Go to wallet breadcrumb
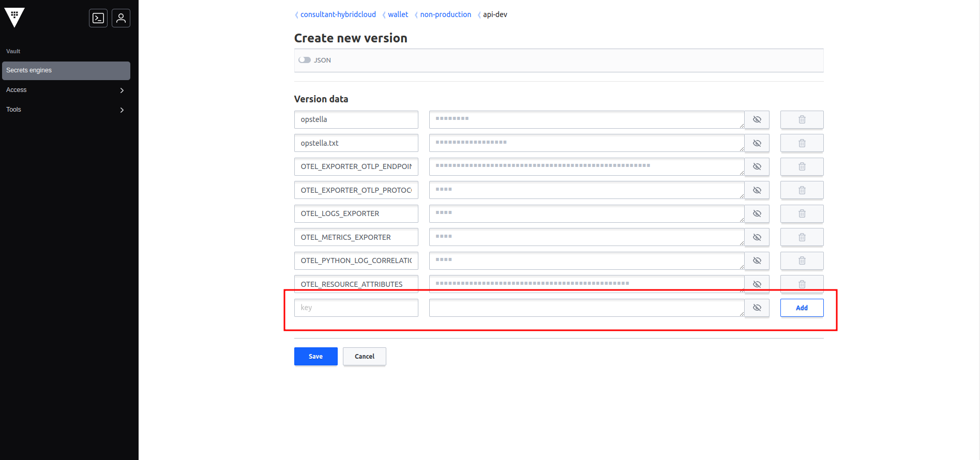 (398, 14)
